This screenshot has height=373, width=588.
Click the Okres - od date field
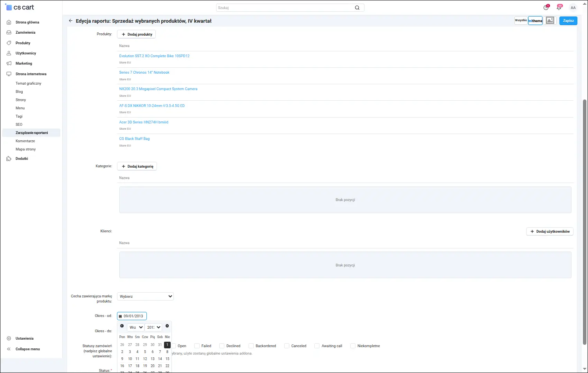coord(132,316)
